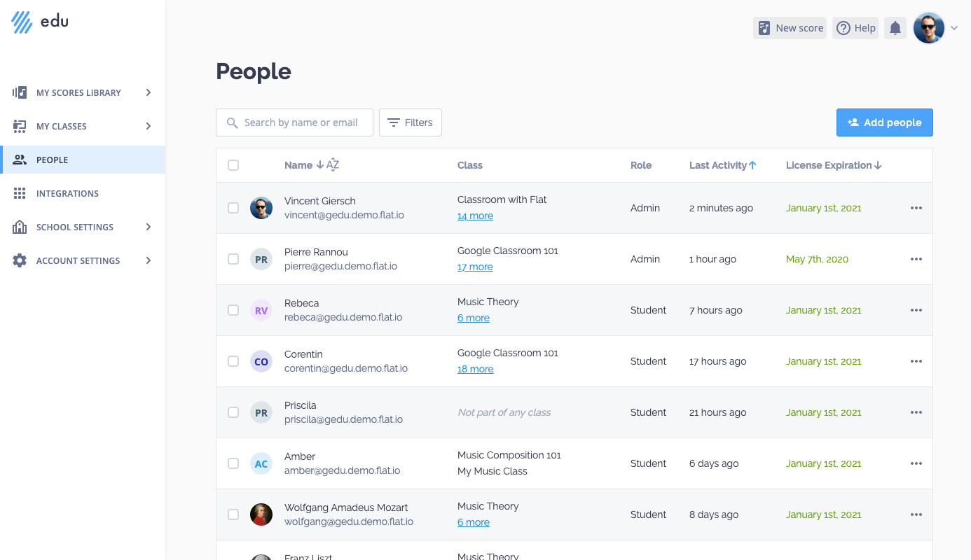The image size is (971, 560).
Task: Click the Help button
Action: coord(855,28)
